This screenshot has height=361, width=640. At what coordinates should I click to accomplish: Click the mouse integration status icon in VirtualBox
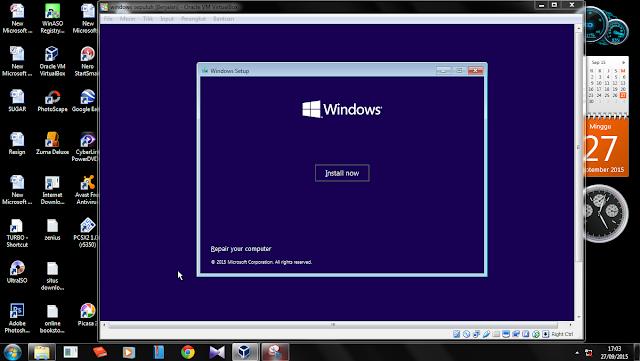coord(536,334)
